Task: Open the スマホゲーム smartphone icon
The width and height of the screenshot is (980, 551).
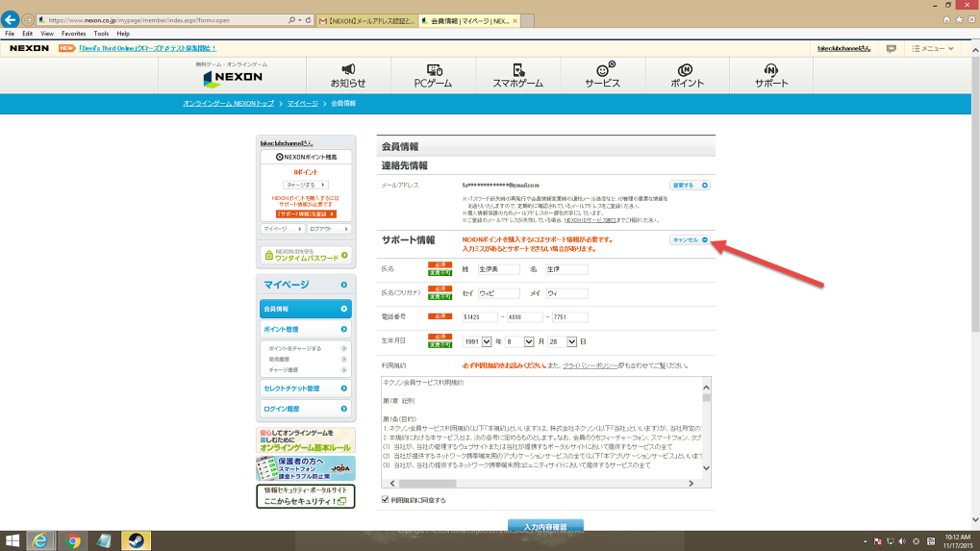Action: click(518, 69)
